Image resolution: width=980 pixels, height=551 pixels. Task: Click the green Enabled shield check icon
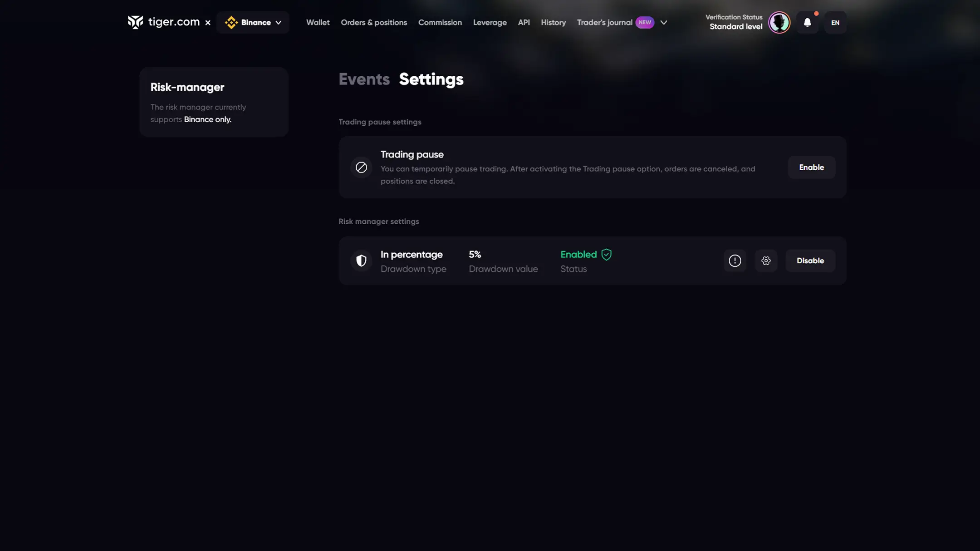(x=606, y=255)
